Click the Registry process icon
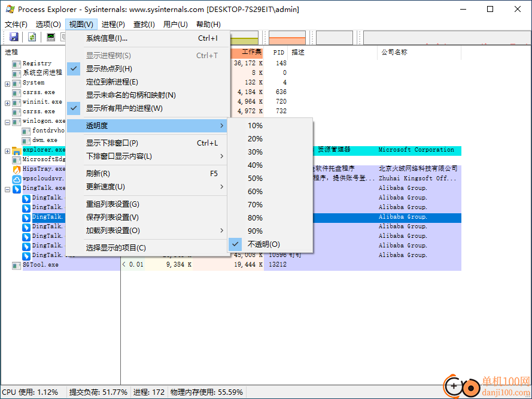Image resolution: width=532 pixels, height=399 pixels. pyautogui.click(x=16, y=64)
